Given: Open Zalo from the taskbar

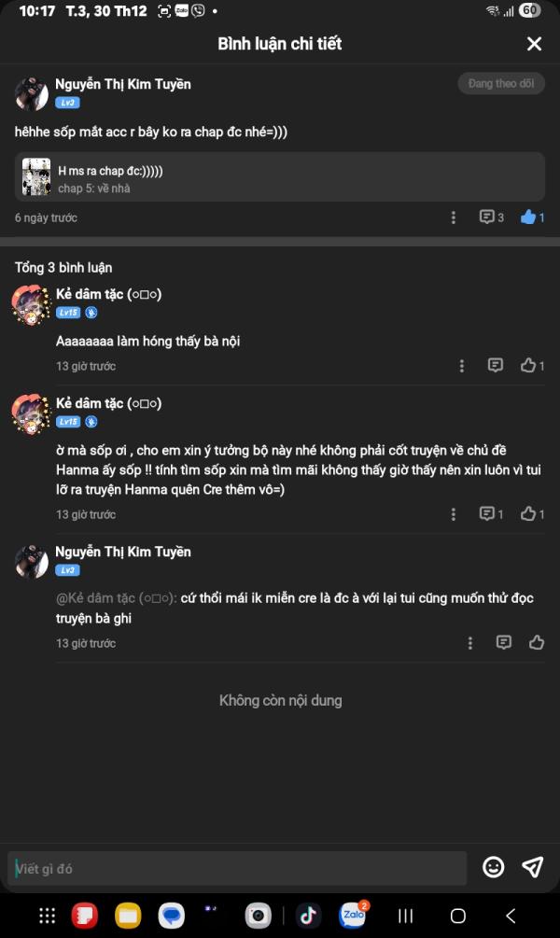Looking at the screenshot, I should (352, 916).
